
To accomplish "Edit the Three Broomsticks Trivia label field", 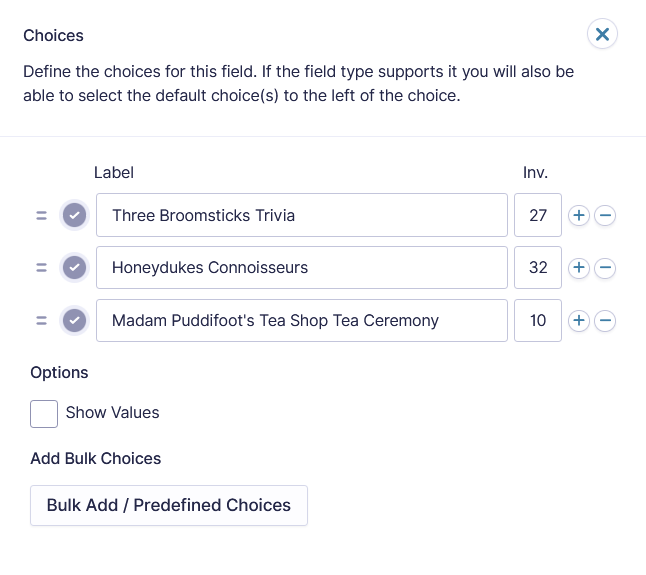I will pos(302,215).
